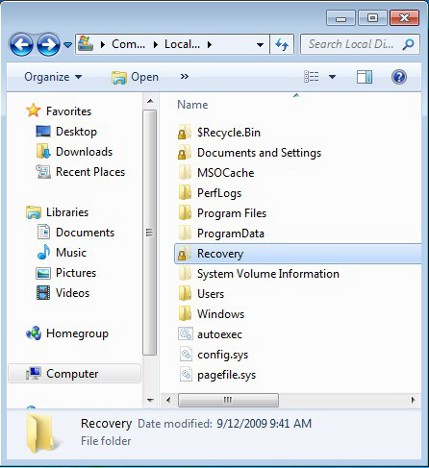Click the navigation pane scroll down arrow

coord(150,400)
